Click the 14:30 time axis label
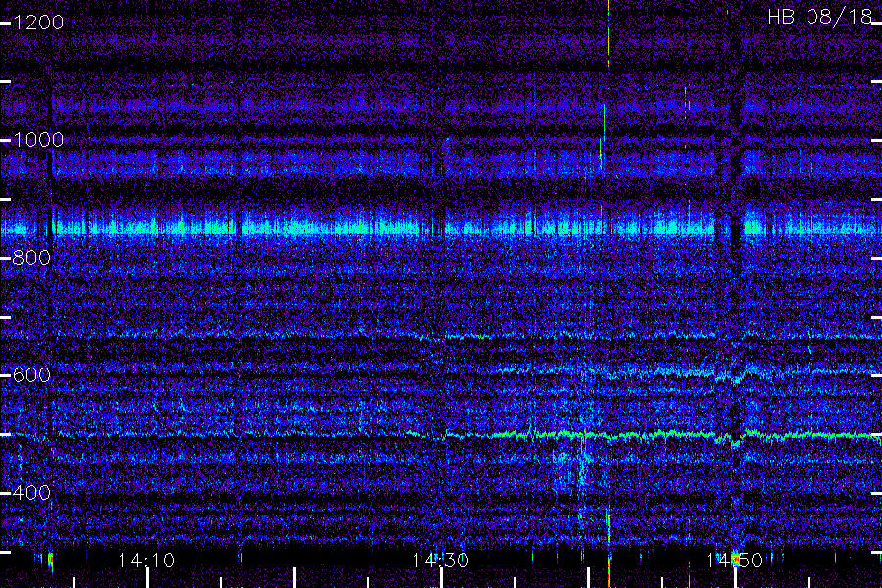882x588 pixels. click(440, 561)
